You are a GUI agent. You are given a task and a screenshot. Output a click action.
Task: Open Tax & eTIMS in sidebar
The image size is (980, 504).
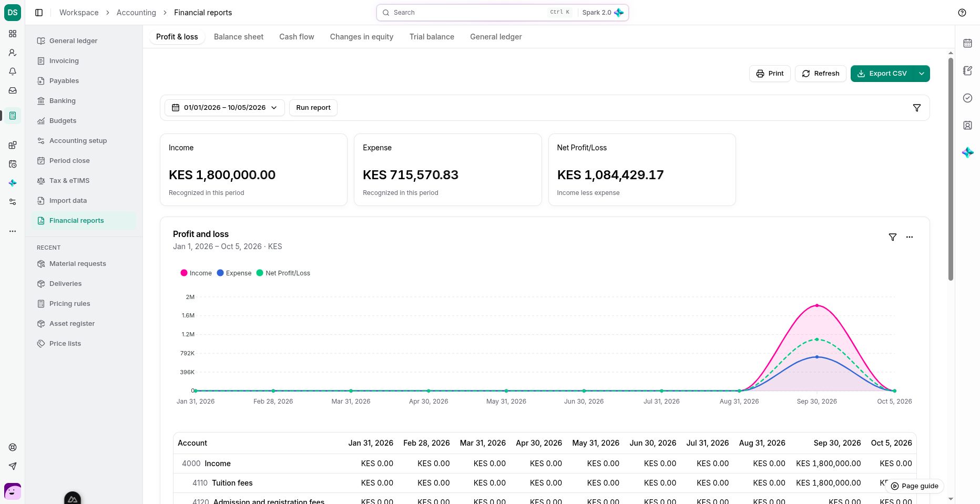[84, 181]
